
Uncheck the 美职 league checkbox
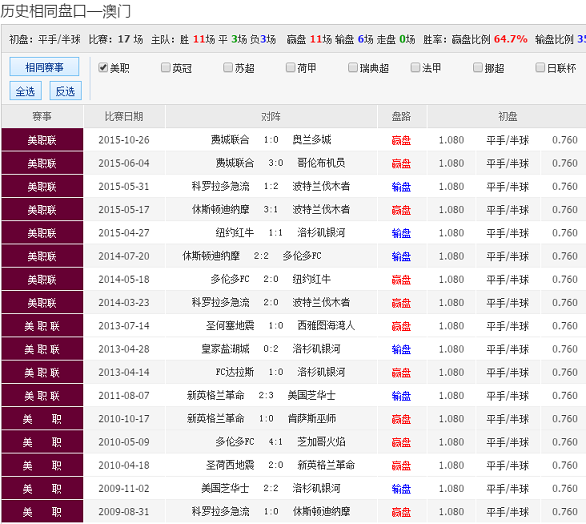click(x=103, y=68)
